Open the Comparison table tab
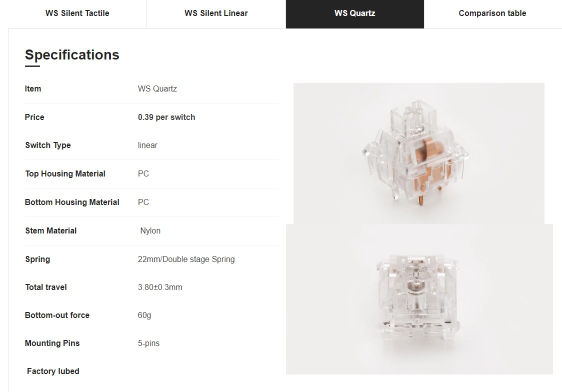 tap(492, 13)
